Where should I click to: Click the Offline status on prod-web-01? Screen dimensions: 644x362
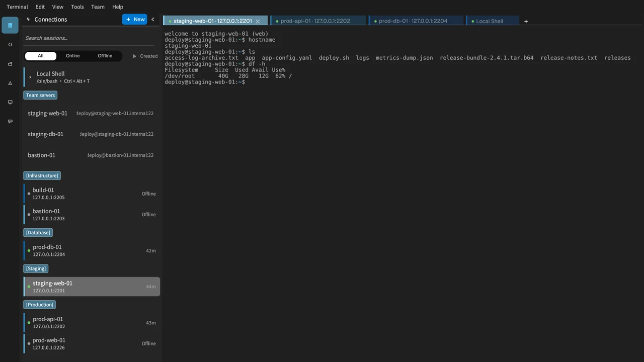pyautogui.click(x=149, y=344)
